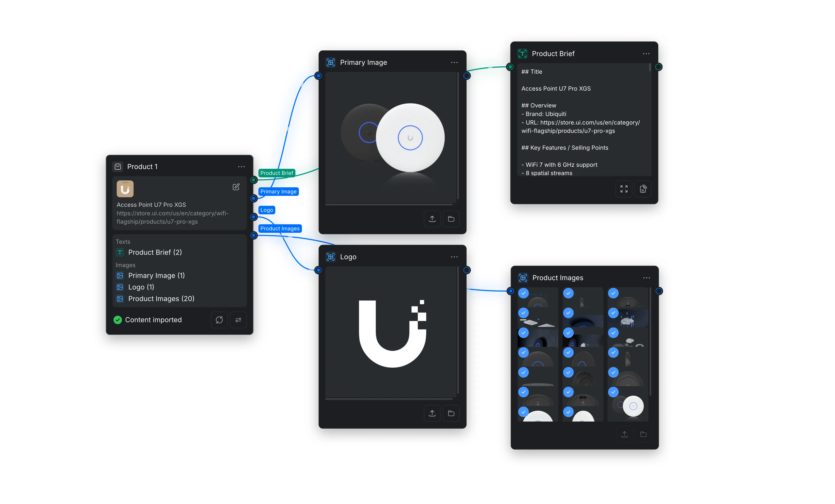Screen dimensions: 835x504
Task: Click the green Content imported check icon
Action: tap(118, 320)
